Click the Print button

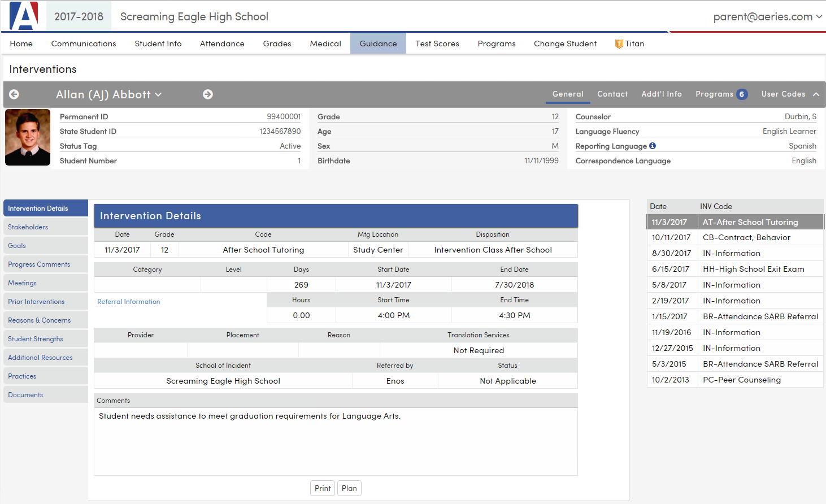point(323,488)
